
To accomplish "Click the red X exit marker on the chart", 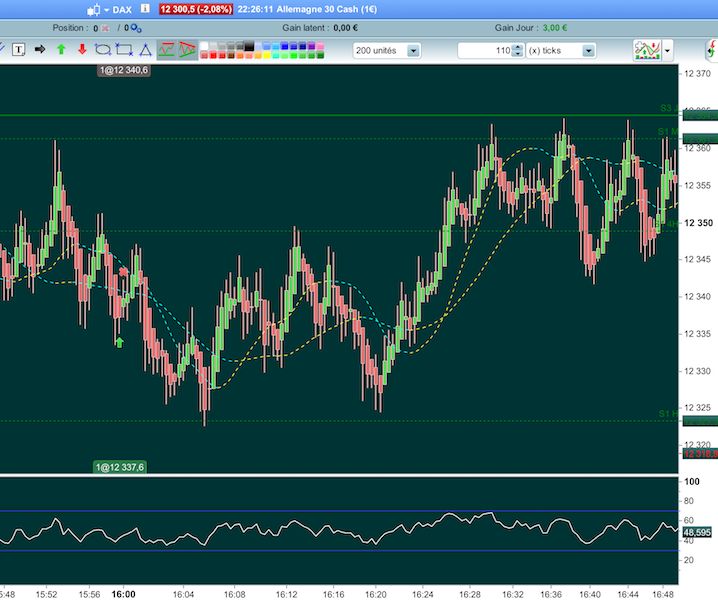I will (123, 272).
